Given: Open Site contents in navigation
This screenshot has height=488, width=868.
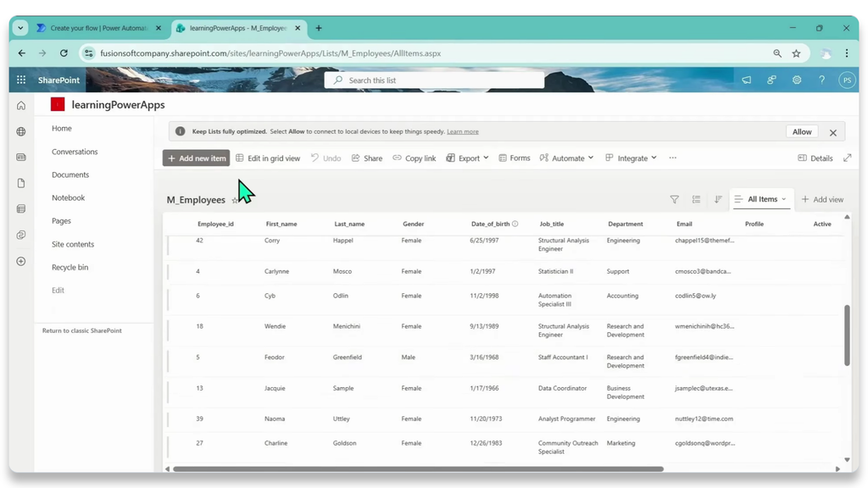Looking at the screenshot, I should point(73,244).
